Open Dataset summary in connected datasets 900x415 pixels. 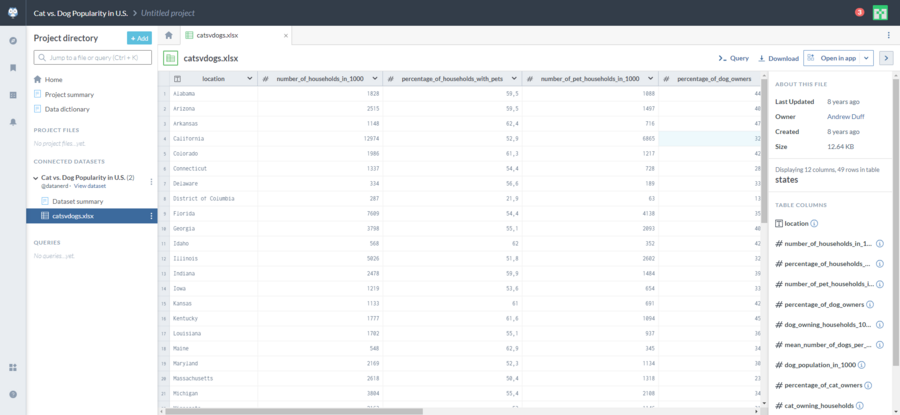tap(77, 201)
